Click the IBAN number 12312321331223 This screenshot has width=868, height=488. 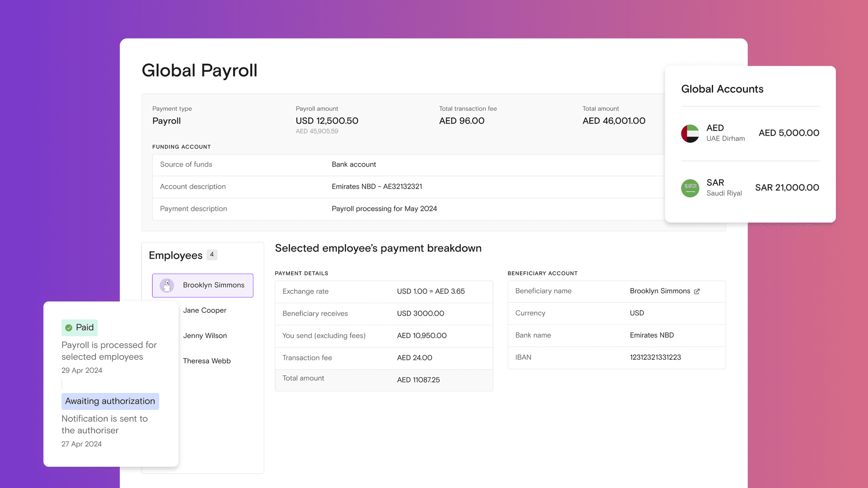click(x=655, y=357)
